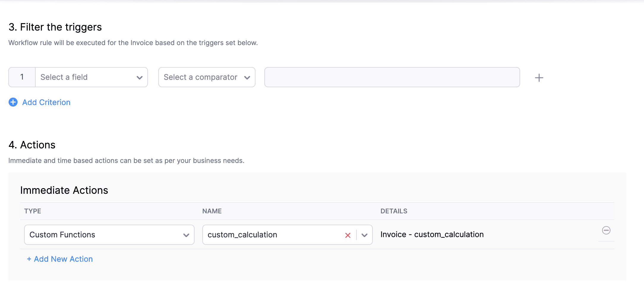Image resolution: width=644 pixels, height=292 pixels.
Task: Click the criterion number 1 box
Action: [22, 77]
